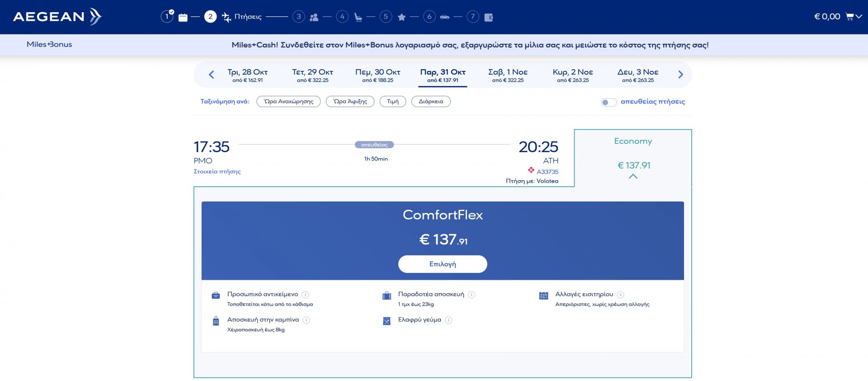The height and width of the screenshot is (381, 868).
Task: Show info for Ελαφρύ γεύμα
Action: [x=448, y=320]
